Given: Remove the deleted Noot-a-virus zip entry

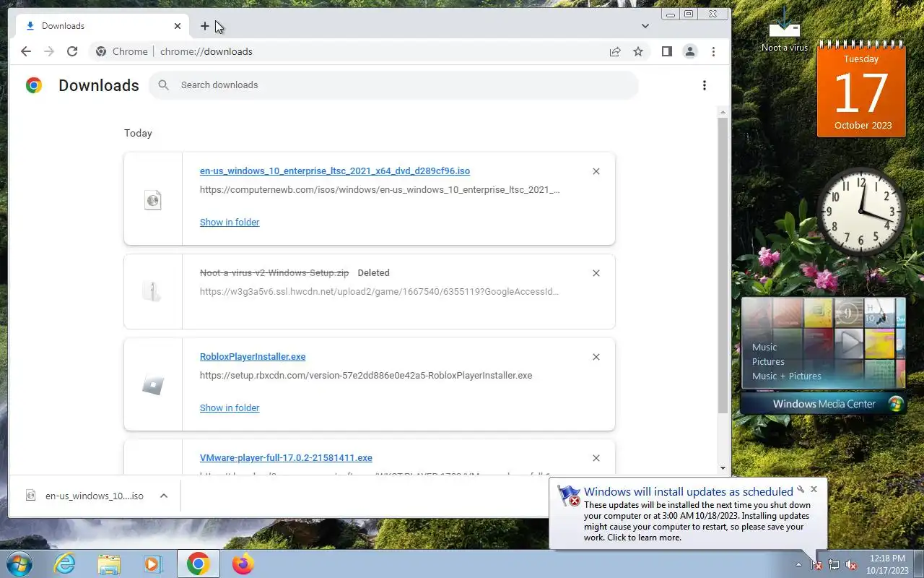Looking at the screenshot, I should coord(596,273).
